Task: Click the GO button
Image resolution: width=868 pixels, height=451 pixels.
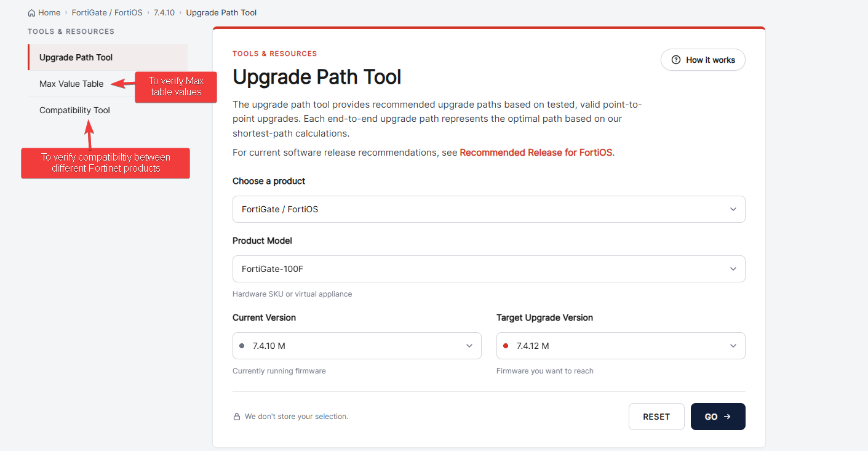Action: 718,417
